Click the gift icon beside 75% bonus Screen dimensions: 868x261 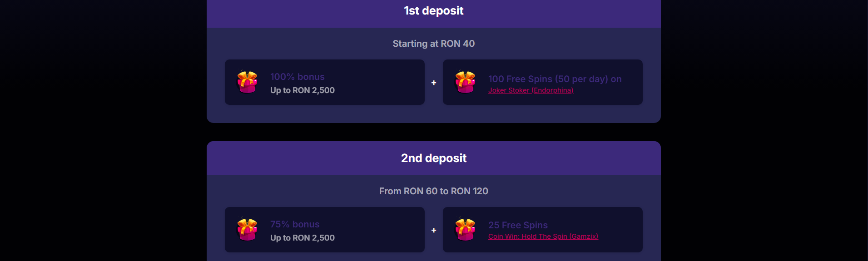[x=248, y=230]
